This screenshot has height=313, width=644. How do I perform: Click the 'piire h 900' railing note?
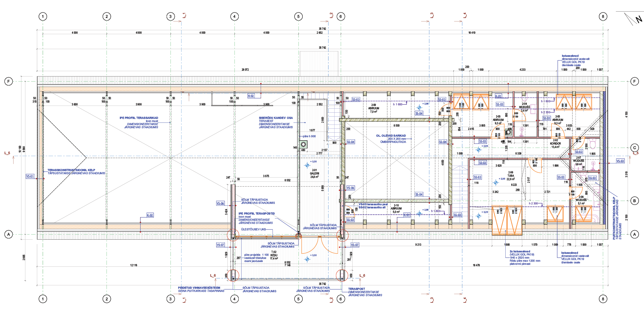(x=309, y=136)
